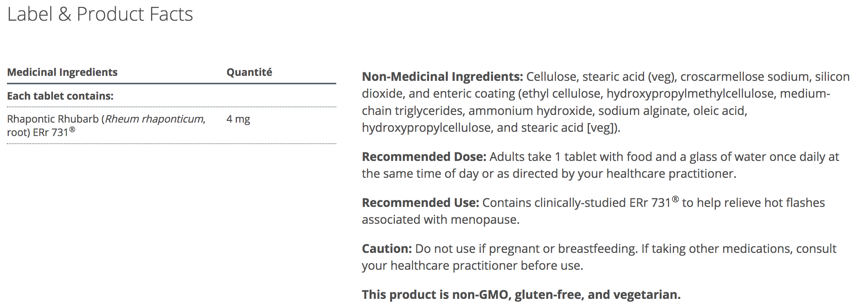Click the "Medicinal Ingredients" column header
868x305 pixels.
[x=62, y=72]
